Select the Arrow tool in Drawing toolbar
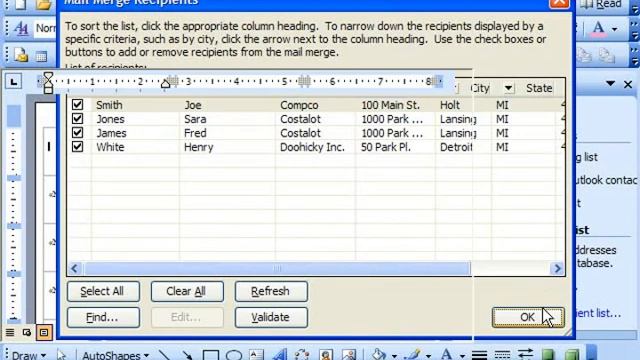640x360 pixels. pos(187,355)
